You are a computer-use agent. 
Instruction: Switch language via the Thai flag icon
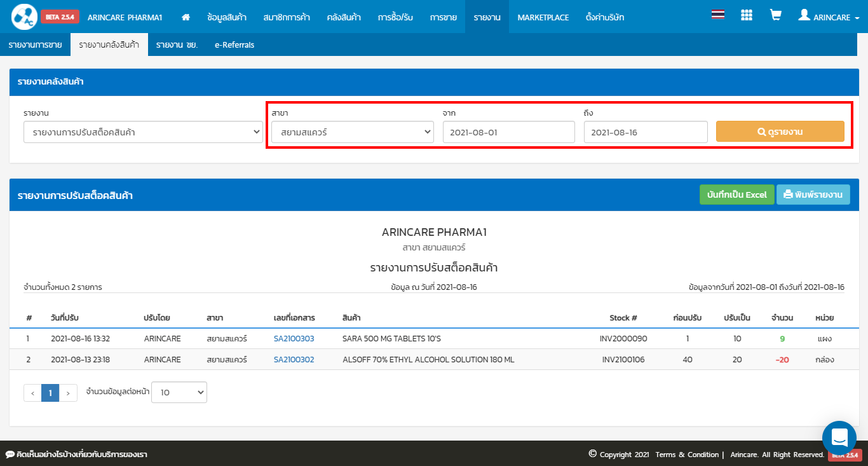point(718,15)
